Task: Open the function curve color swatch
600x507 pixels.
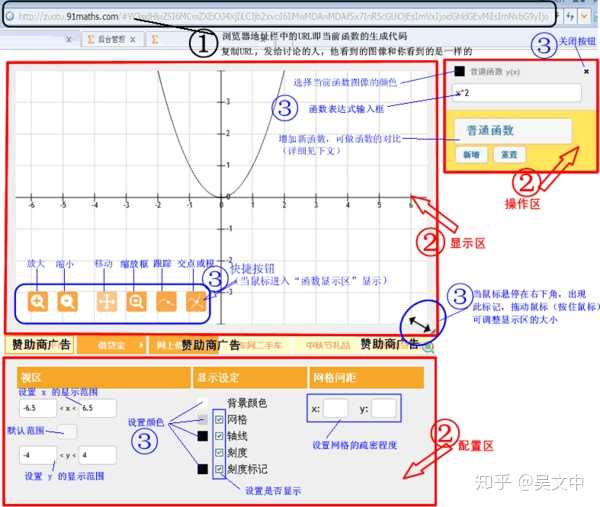Action: click(x=459, y=71)
